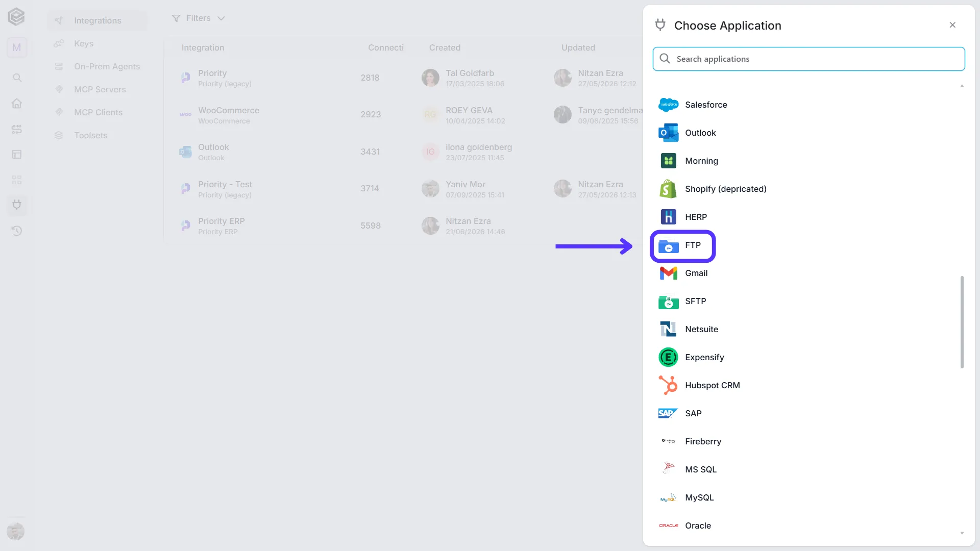Select the SAP application icon
The image size is (980, 551).
click(x=668, y=413)
